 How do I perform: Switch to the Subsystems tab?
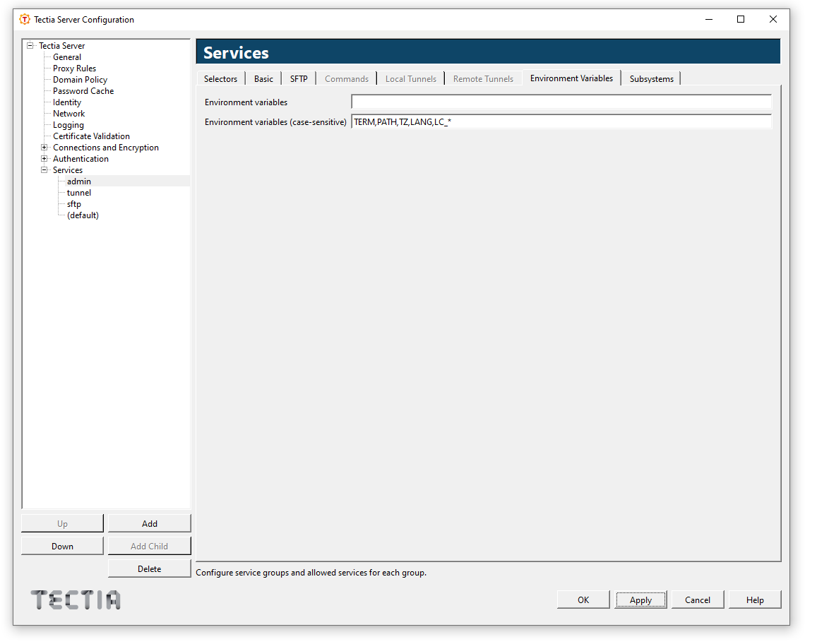[x=651, y=78]
